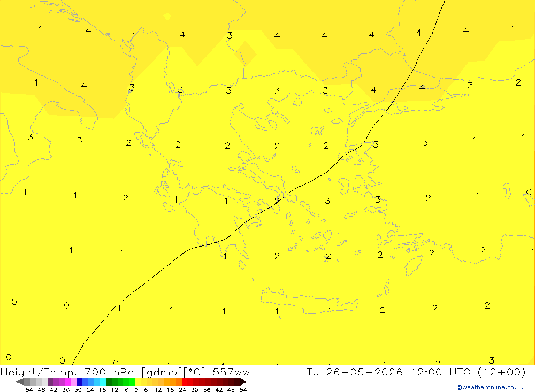The width and height of the screenshot is (535, 392).
Task: Click the "[gdmp]" unit label
Action: [x=162, y=372]
